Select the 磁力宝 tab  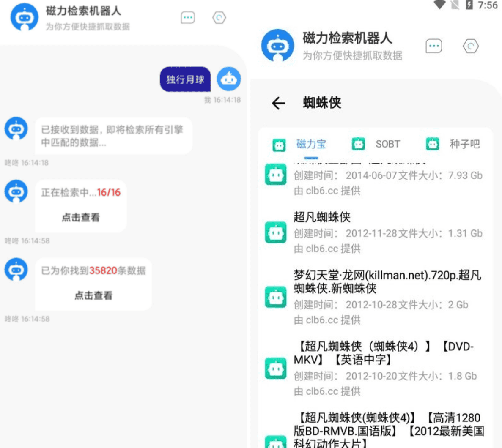[311, 144]
